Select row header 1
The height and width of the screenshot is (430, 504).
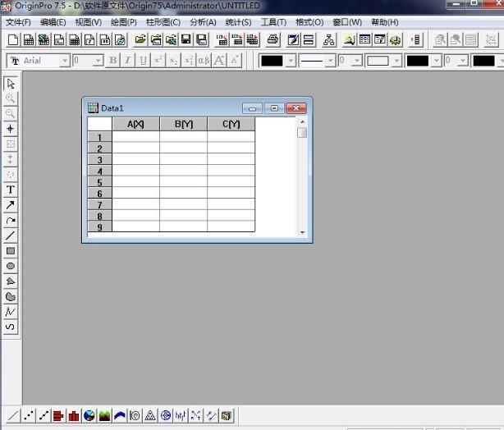99,137
